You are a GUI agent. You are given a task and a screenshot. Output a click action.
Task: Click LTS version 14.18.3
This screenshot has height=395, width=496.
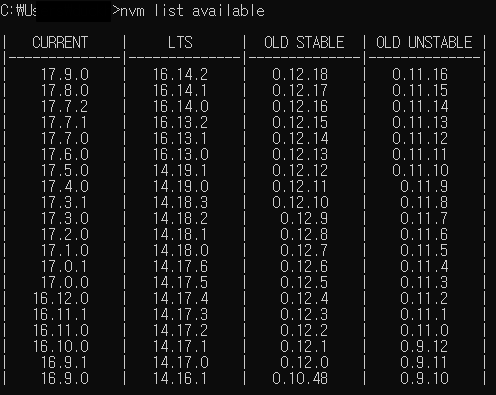point(181,202)
